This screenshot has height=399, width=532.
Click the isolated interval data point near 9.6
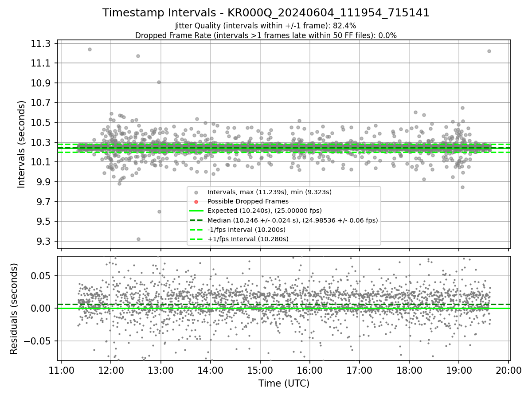pyautogui.click(x=159, y=211)
